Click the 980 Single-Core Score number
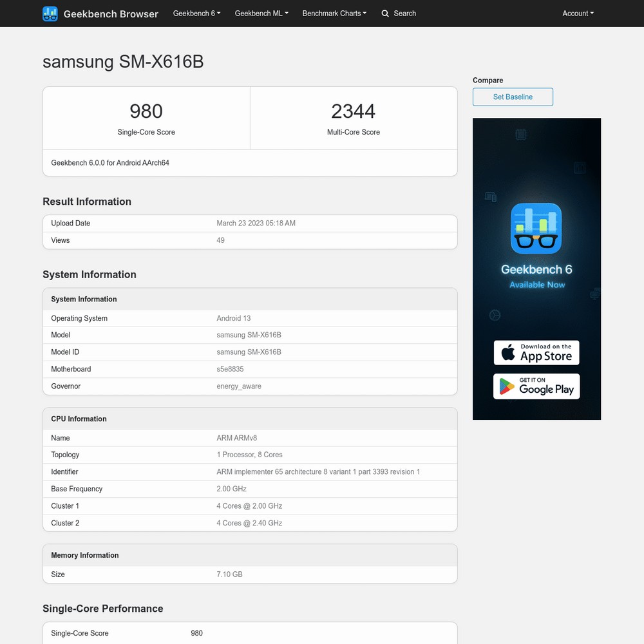Viewport: 644px width, 644px height. (146, 111)
